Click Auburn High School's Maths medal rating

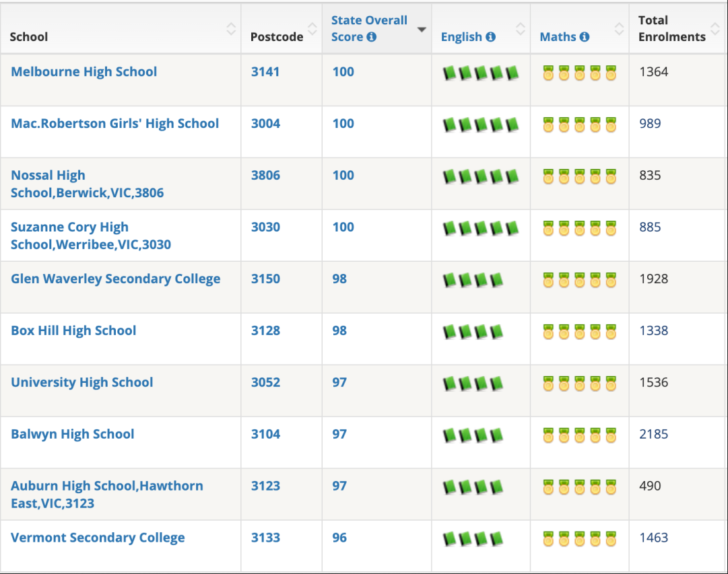tap(579, 487)
